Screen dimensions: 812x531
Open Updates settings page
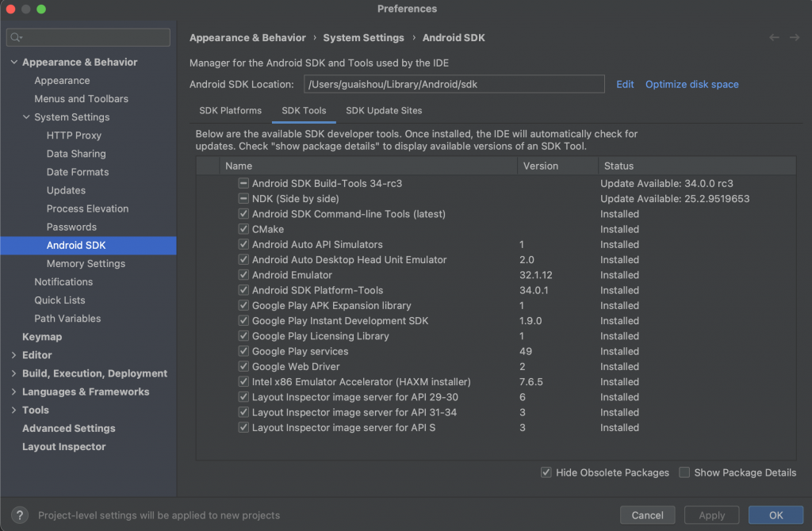[67, 190]
